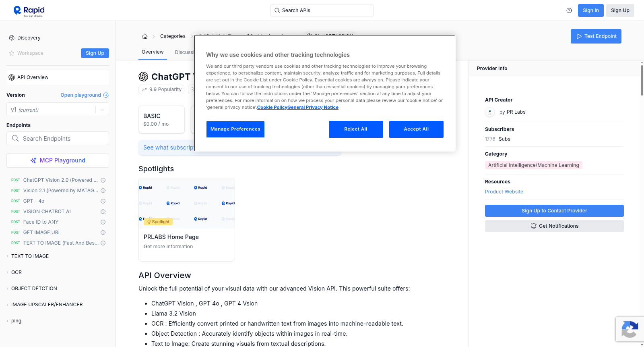Open the version v1 (current) dropdown
This screenshot has width=644, height=347.
58,110
